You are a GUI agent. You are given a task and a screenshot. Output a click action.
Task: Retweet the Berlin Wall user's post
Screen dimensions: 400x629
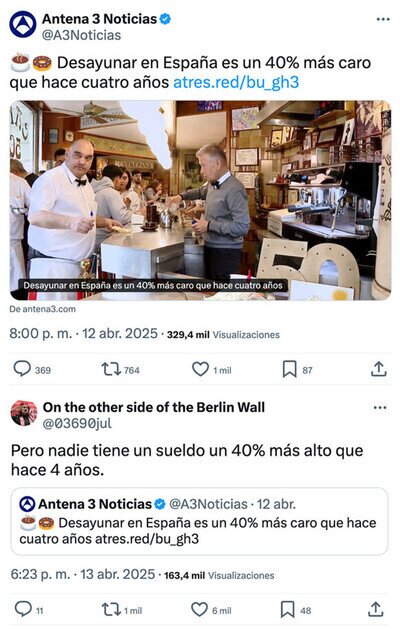[x=111, y=610]
